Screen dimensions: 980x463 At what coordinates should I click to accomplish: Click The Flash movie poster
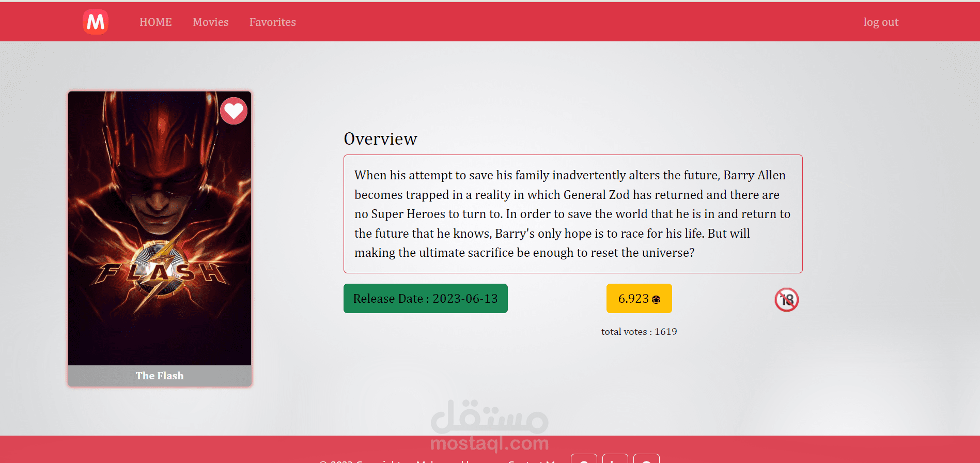[160, 228]
